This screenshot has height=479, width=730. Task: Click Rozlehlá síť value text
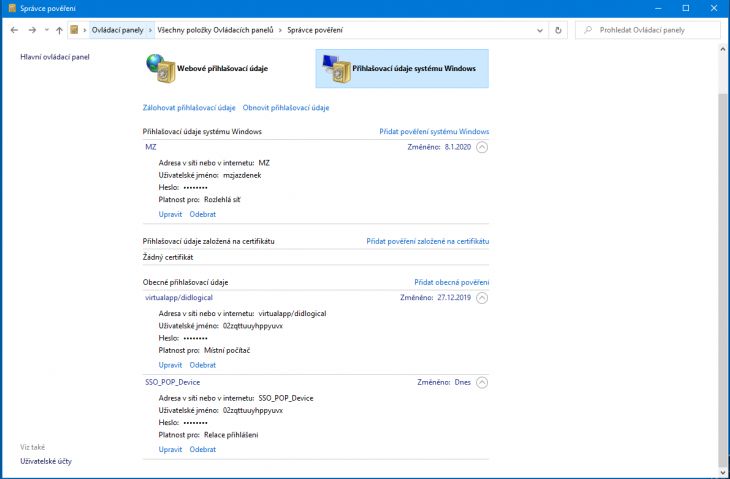[x=222, y=200]
